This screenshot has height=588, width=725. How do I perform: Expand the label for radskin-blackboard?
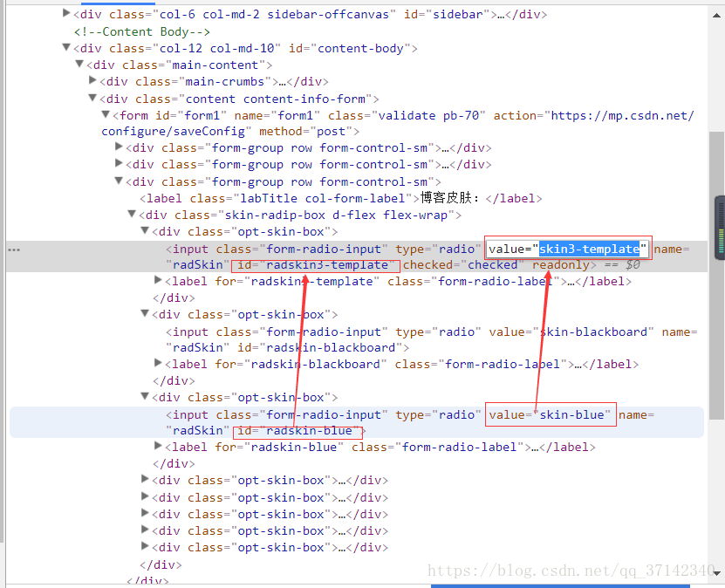tap(158, 363)
